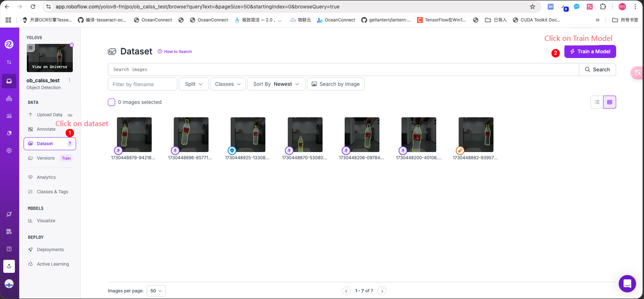Open the Sort By Newest dropdown

(276, 84)
